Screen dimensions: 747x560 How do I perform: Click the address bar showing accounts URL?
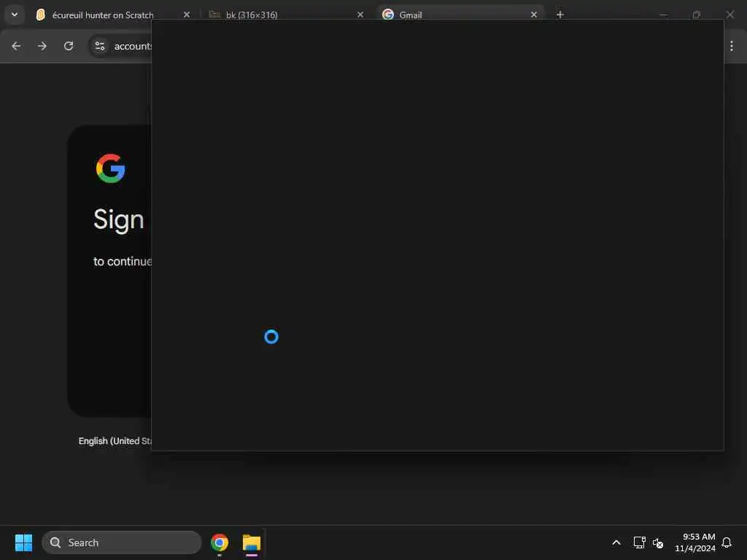coord(133,46)
